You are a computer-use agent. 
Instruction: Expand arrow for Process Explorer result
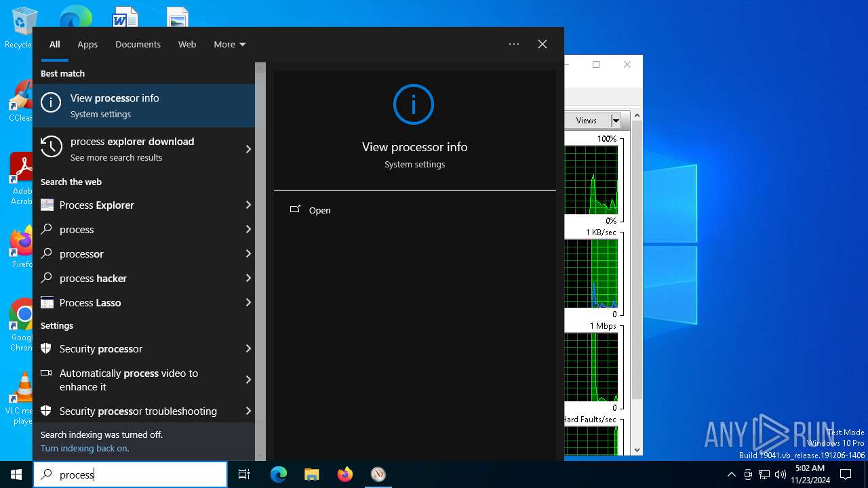pos(248,205)
